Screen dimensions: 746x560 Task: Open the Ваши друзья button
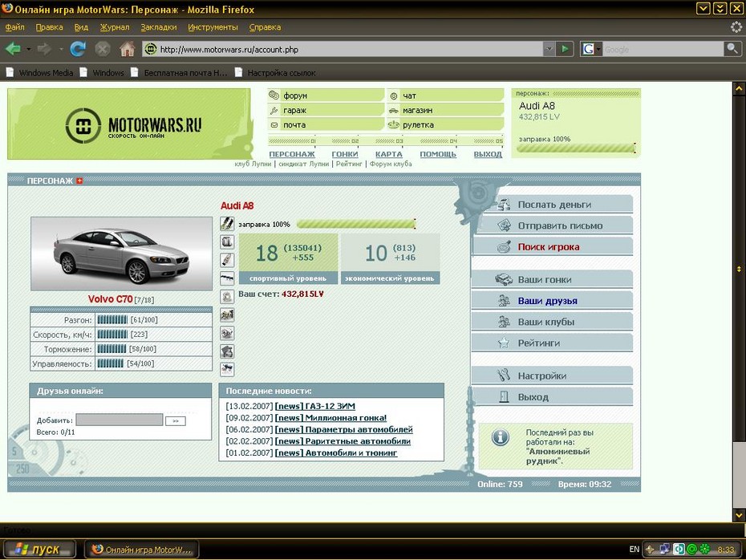point(552,301)
